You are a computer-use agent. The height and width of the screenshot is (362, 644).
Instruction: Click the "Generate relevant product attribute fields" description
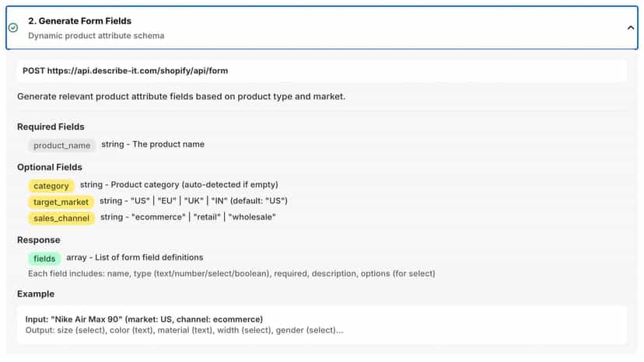[181, 96]
